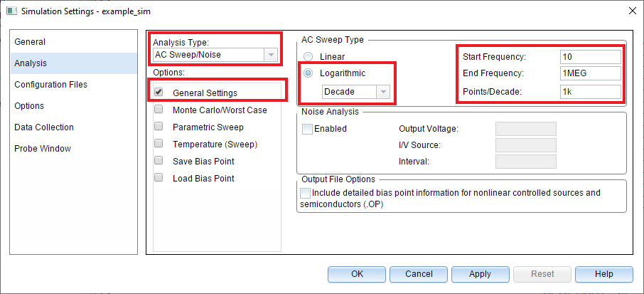Enable the Temperature (Sweep) checkbox
644x294 pixels.
(159, 145)
